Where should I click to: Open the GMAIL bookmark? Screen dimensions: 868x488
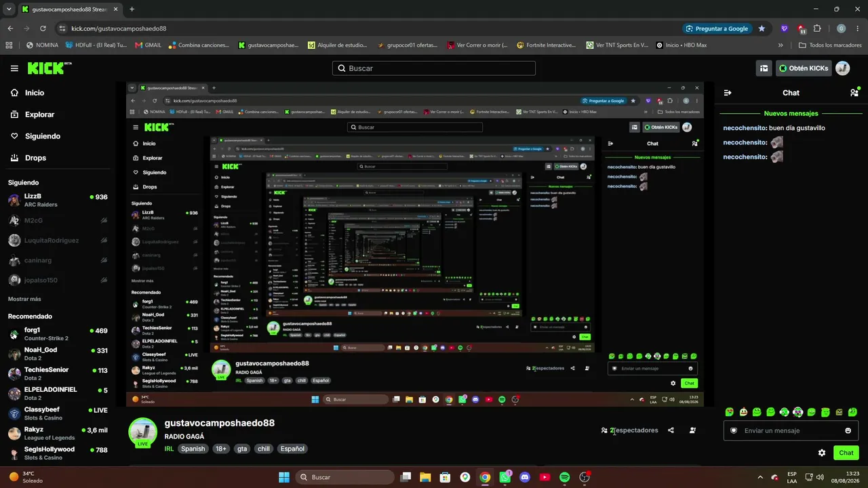click(x=148, y=45)
